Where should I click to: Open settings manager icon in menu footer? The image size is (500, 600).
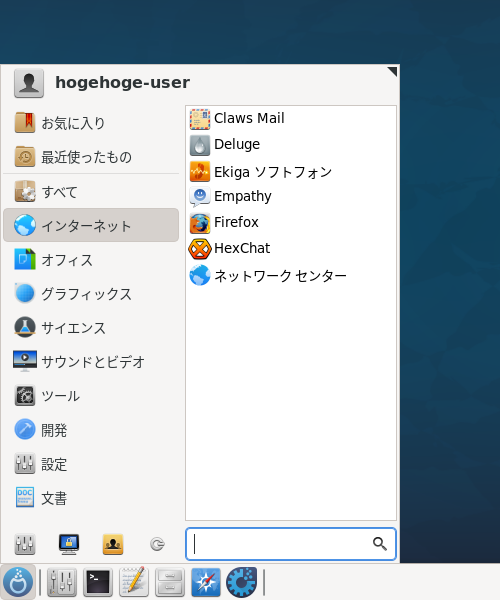(25, 544)
